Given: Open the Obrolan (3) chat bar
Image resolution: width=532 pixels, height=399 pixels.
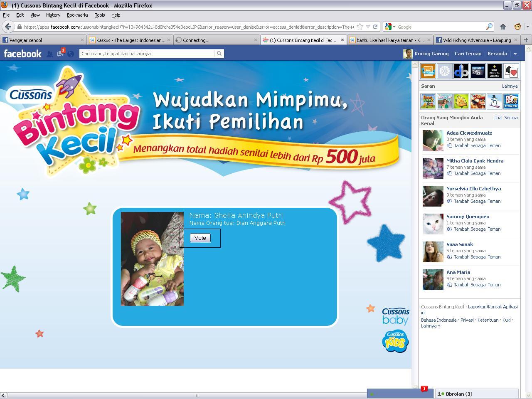Looking at the screenshot, I should click(477, 394).
